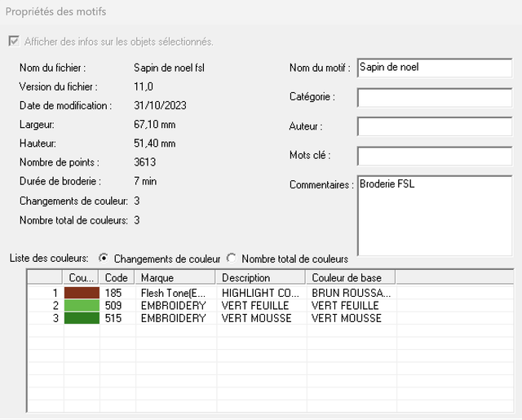
Task: Select color row 1 'HIGHLIGHT CO...'
Action: tap(260, 292)
